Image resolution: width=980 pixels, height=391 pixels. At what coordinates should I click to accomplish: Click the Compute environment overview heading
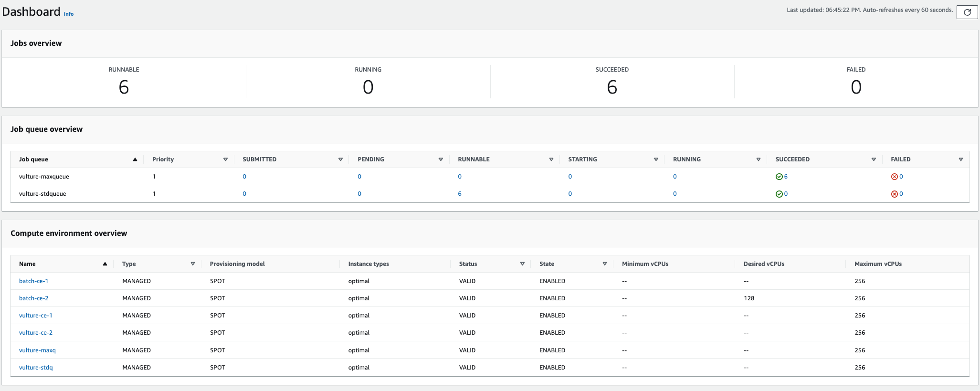pyautogui.click(x=69, y=233)
